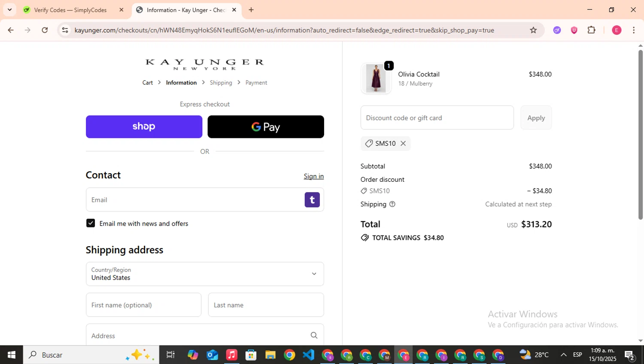The image size is (644, 364).
Task: Click the Bitwarden shield extension icon
Action: pyautogui.click(x=574, y=30)
